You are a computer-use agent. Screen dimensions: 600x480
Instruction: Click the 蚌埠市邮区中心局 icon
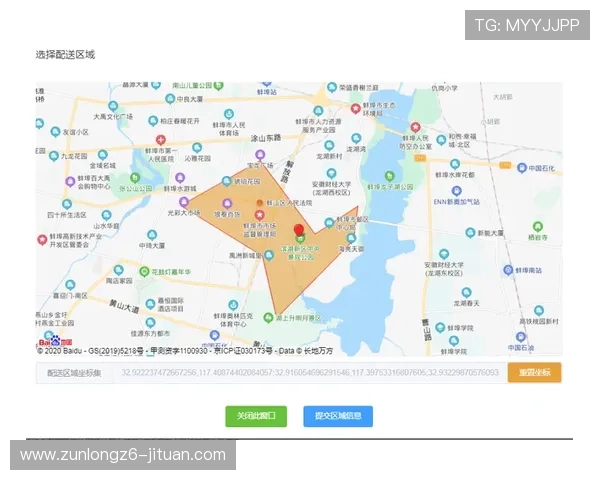329,223
